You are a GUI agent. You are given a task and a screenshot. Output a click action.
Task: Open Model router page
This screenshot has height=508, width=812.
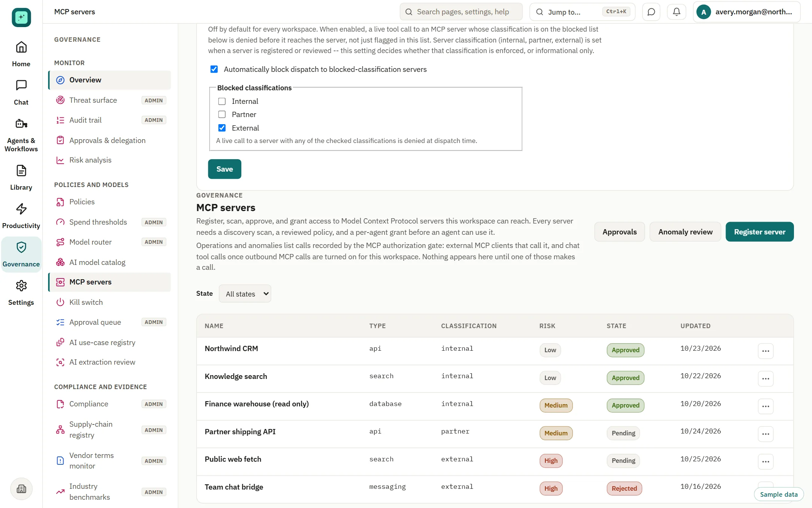110,242
